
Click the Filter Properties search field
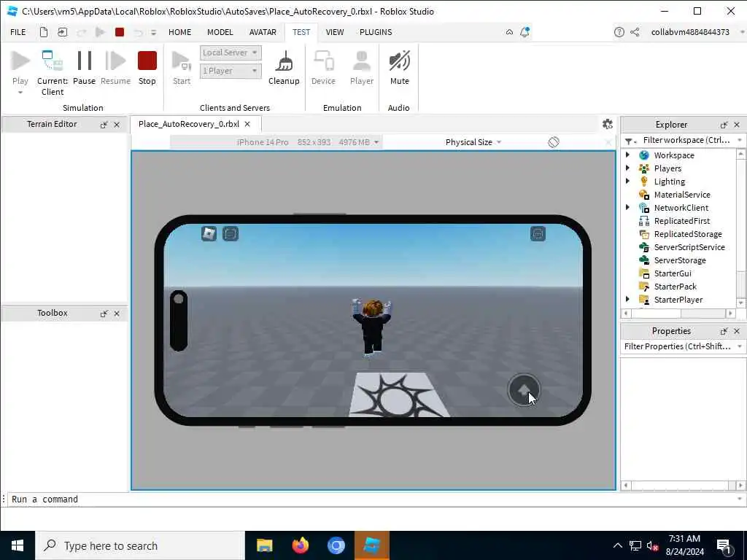click(678, 346)
